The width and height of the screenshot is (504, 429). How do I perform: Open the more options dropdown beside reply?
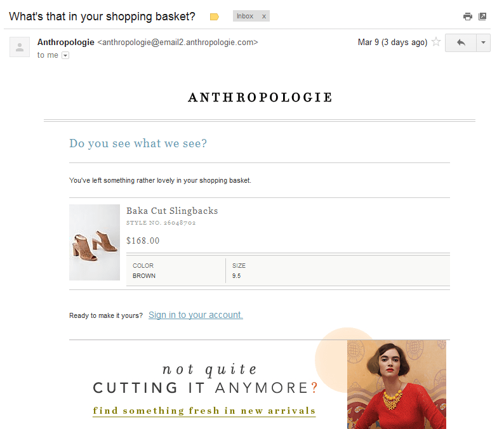[x=483, y=43]
